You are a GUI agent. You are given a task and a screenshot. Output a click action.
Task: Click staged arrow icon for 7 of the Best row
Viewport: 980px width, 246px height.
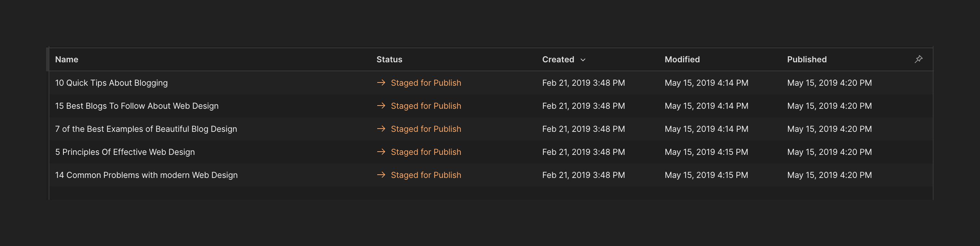pos(381,129)
